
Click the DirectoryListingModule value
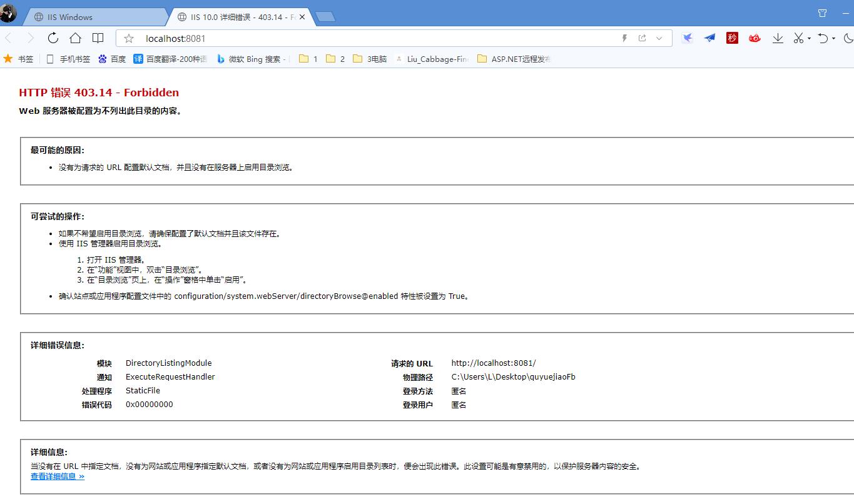pyautogui.click(x=169, y=363)
